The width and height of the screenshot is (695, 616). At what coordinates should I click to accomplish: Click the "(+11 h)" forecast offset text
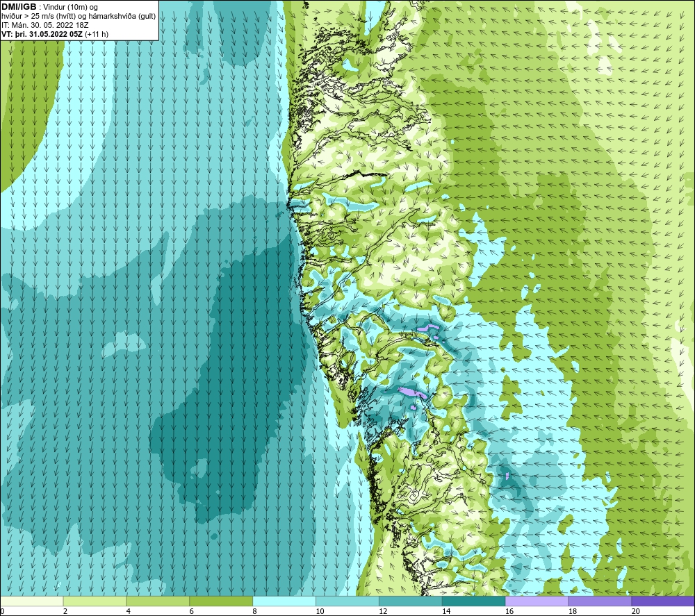[x=96, y=34]
